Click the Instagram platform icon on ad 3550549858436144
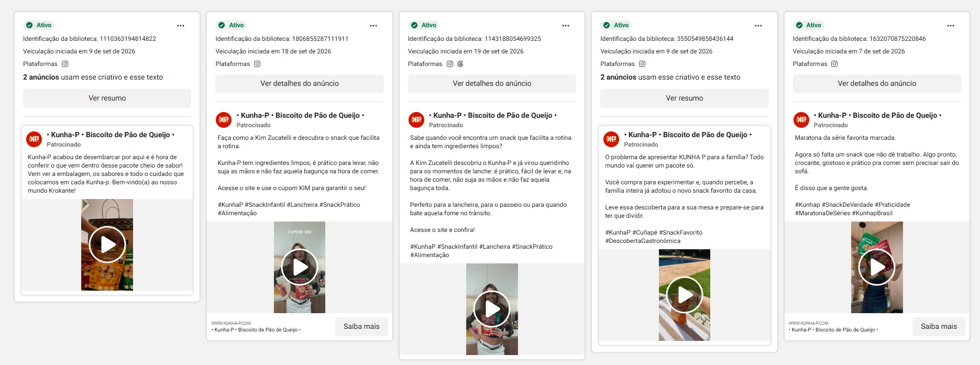This screenshot has height=365, width=980. [642, 64]
